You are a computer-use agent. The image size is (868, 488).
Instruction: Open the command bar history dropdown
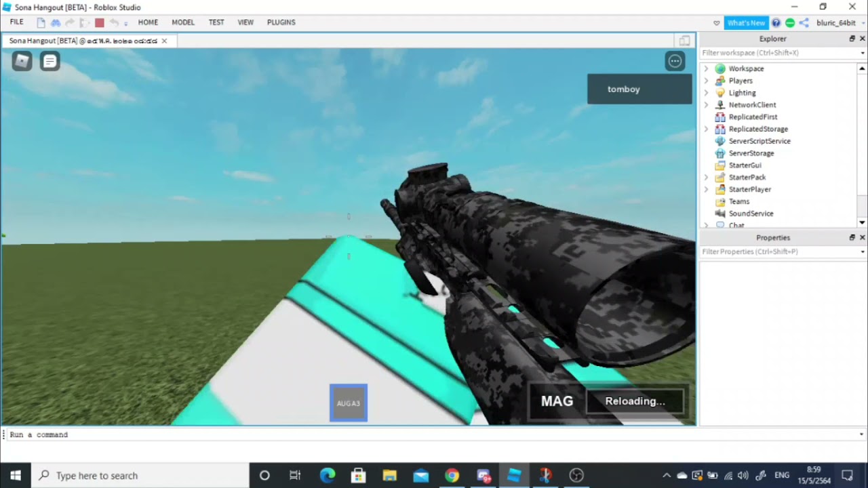pyautogui.click(x=862, y=434)
